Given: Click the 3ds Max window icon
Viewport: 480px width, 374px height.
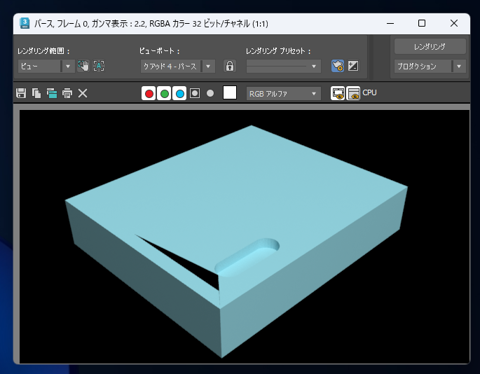Looking at the screenshot, I should [x=25, y=23].
